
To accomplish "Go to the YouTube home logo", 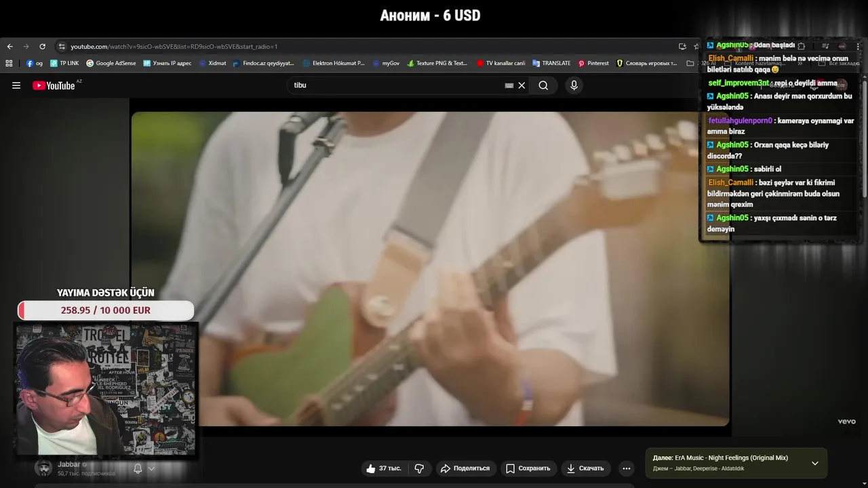I will click(x=54, y=85).
